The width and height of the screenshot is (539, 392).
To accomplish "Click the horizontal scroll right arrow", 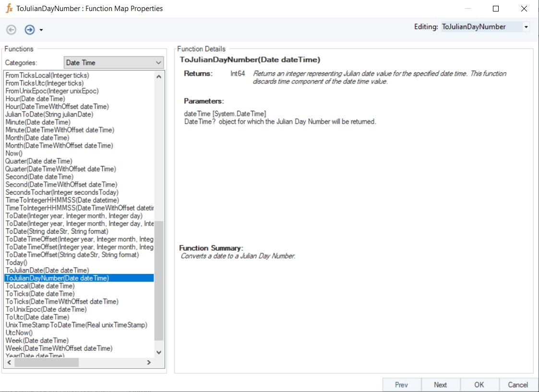I will pos(149,363).
